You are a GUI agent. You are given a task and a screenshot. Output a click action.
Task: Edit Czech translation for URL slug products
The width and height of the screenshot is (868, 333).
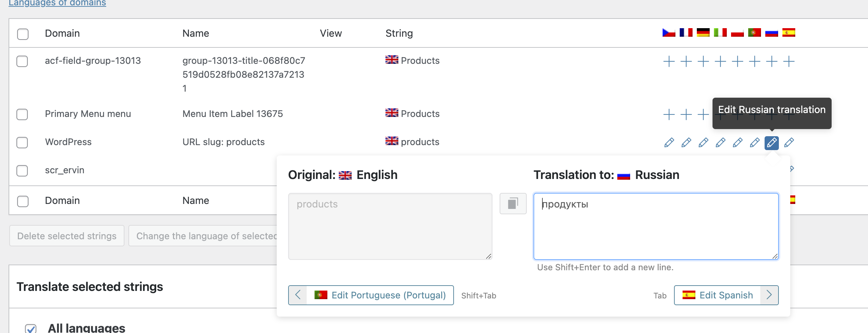669,143
